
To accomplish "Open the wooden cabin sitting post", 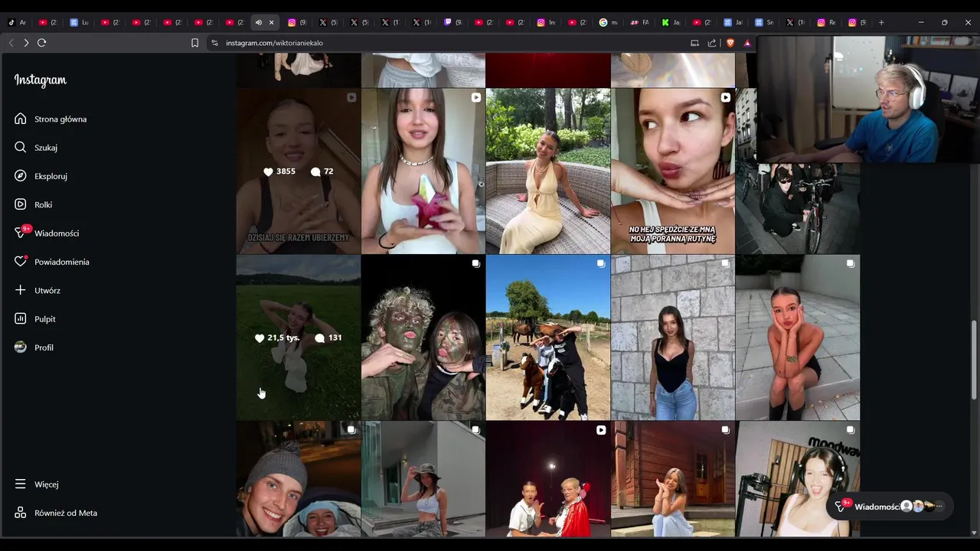I will tap(673, 480).
